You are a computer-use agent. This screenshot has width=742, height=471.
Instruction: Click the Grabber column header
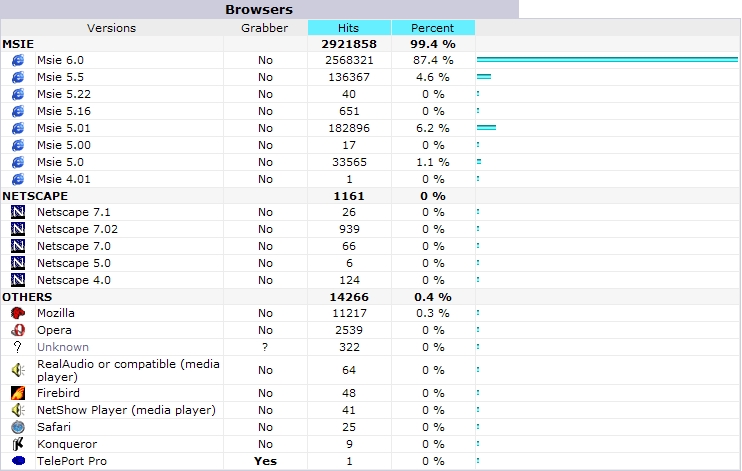265,28
